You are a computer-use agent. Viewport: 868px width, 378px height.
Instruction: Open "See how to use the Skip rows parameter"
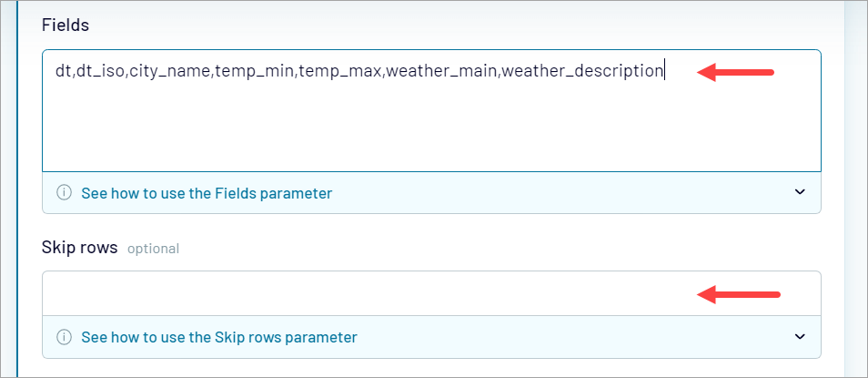click(218, 337)
